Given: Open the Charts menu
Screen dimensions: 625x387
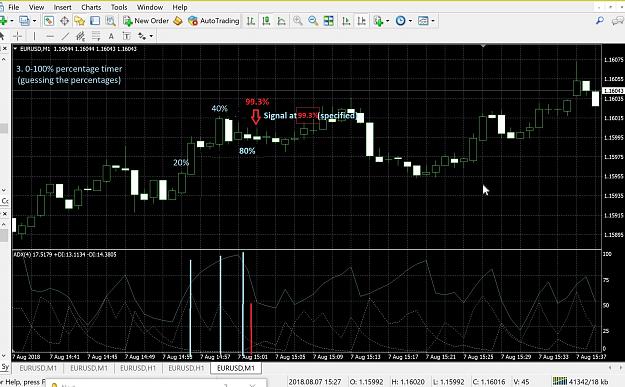Looking at the screenshot, I should point(91,7).
